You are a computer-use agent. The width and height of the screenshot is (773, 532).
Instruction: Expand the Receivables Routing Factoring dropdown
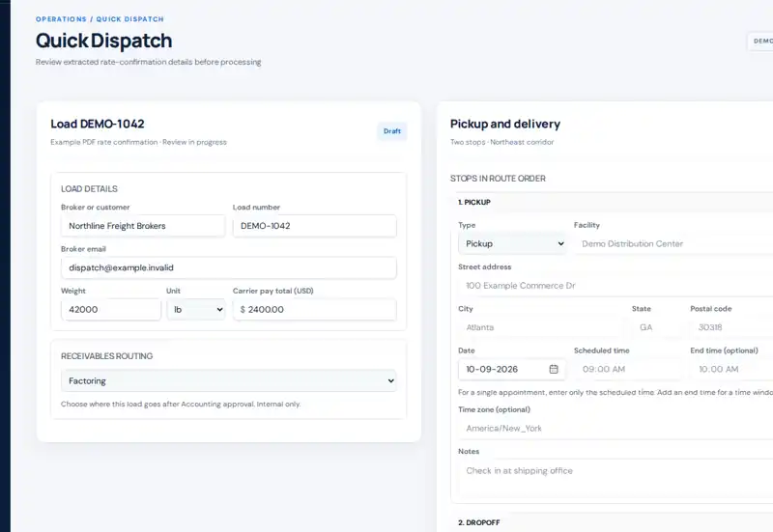[229, 380]
